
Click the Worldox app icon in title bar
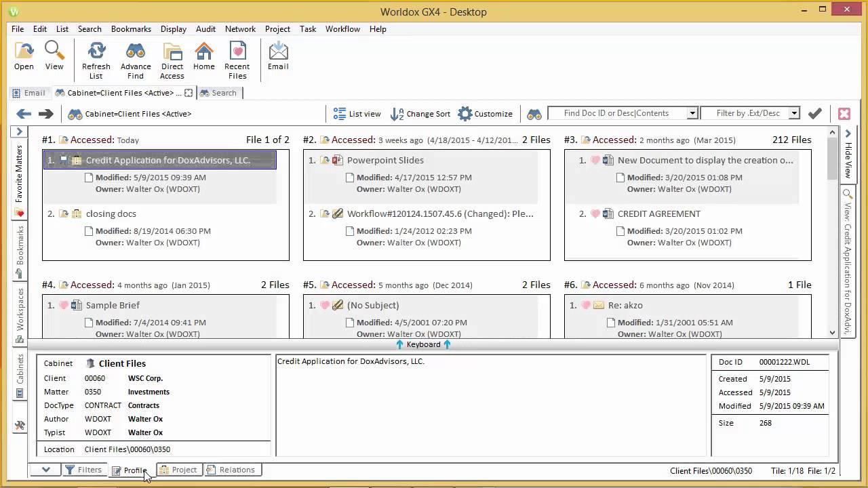(15, 11)
